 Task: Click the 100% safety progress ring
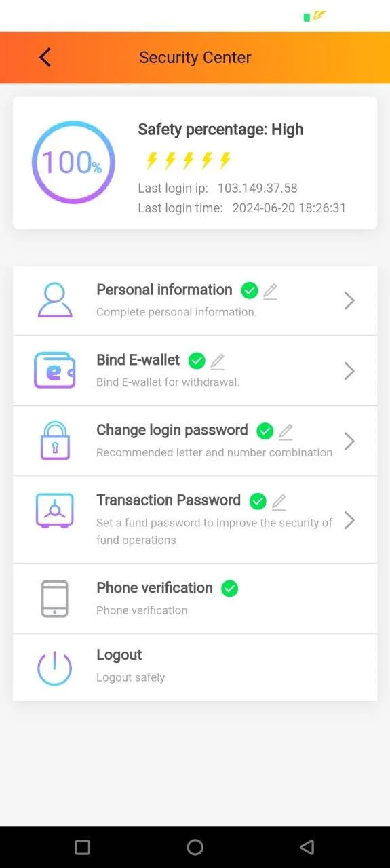tap(73, 162)
